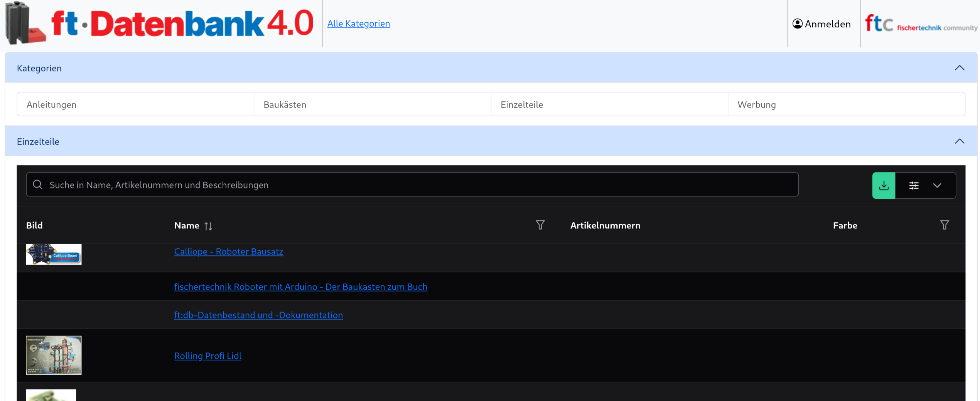
Task: Click the Rolling Profi Lidl thumbnail
Action: pos(54,355)
